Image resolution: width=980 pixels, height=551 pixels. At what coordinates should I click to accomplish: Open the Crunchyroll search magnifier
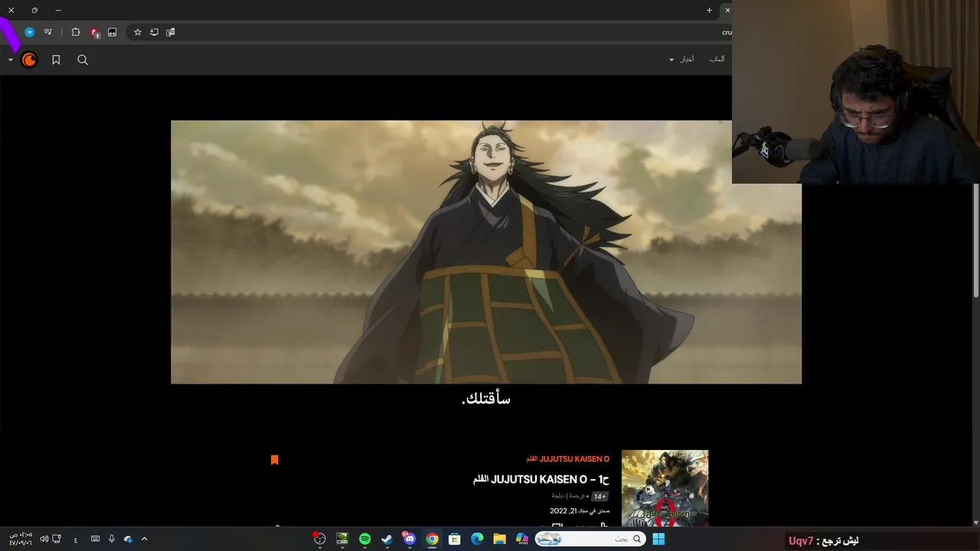(83, 60)
